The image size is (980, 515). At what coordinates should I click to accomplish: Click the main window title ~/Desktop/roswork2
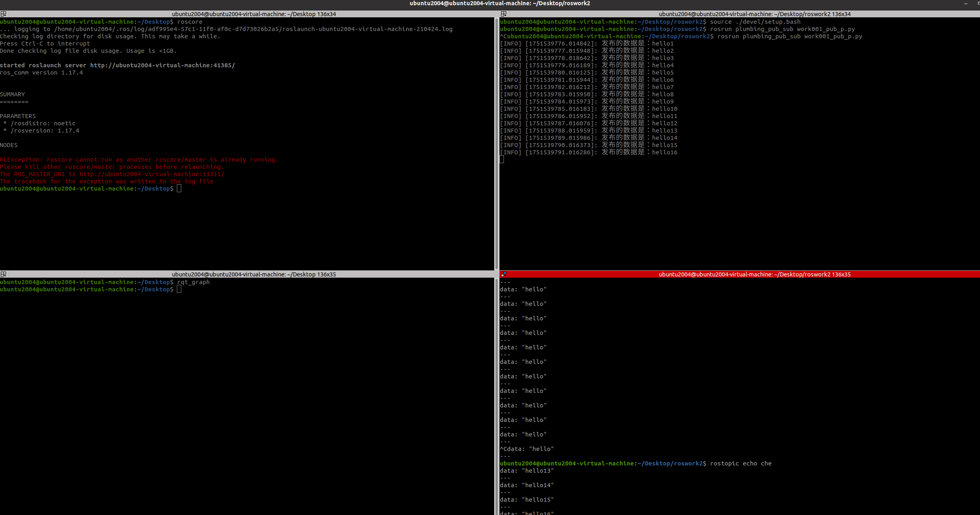pos(499,3)
